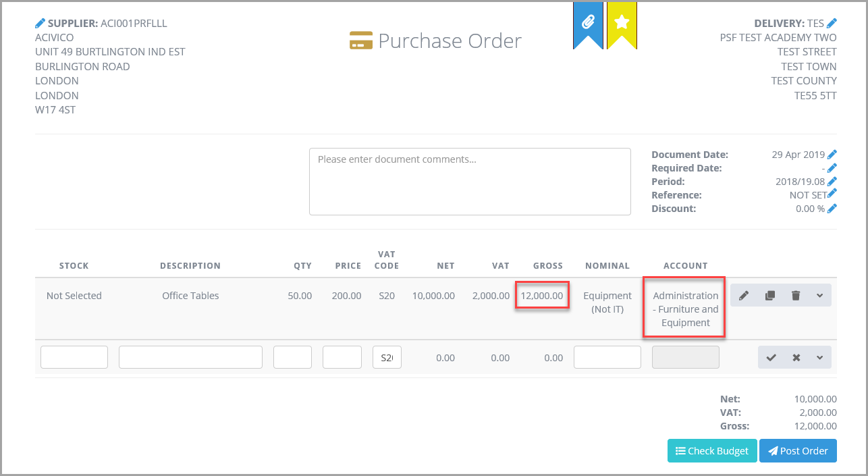Screen dimensions: 868x476
Task: Expand options chevron on new line row
Action: [x=819, y=358]
